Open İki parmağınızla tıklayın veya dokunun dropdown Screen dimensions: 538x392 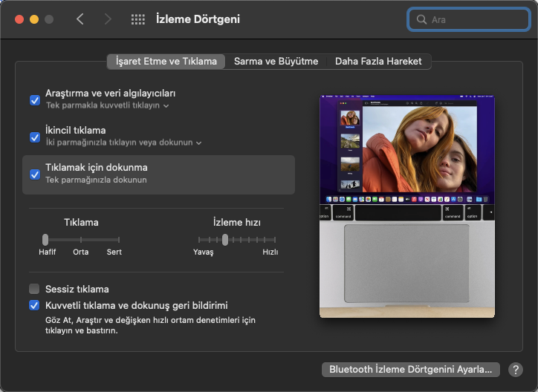coord(198,143)
